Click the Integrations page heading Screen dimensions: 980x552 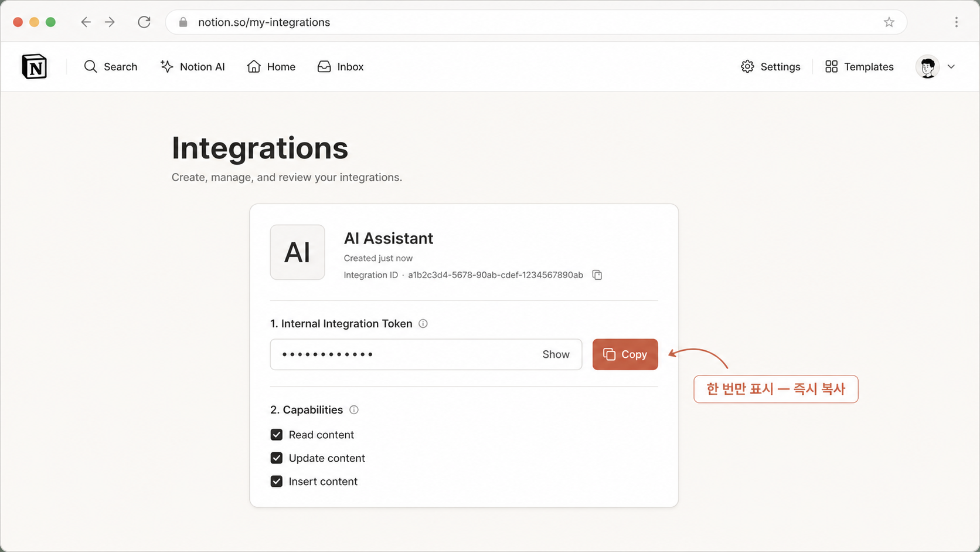click(x=260, y=148)
